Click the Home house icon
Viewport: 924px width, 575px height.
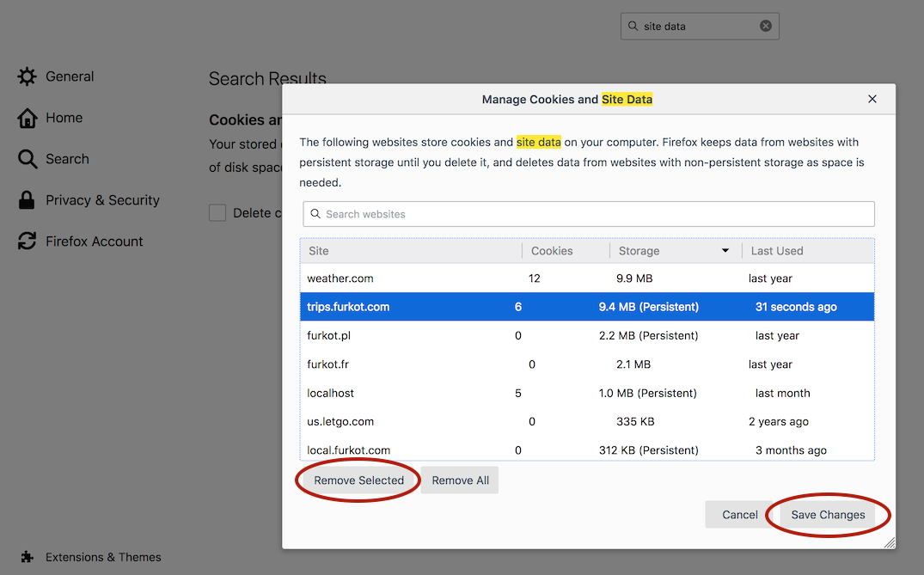(x=28, y=118)
